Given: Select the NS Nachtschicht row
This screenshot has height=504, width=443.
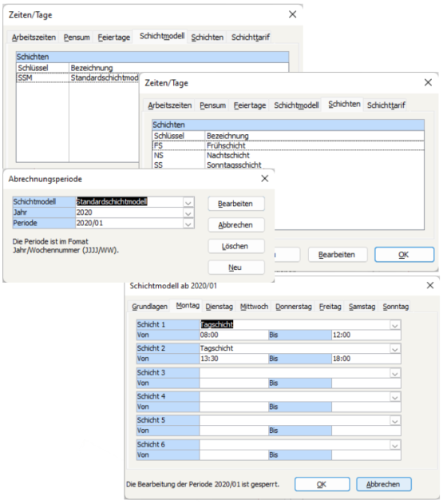Looking at the screenshot, I should pyautogui.click(x=288, y=155).
